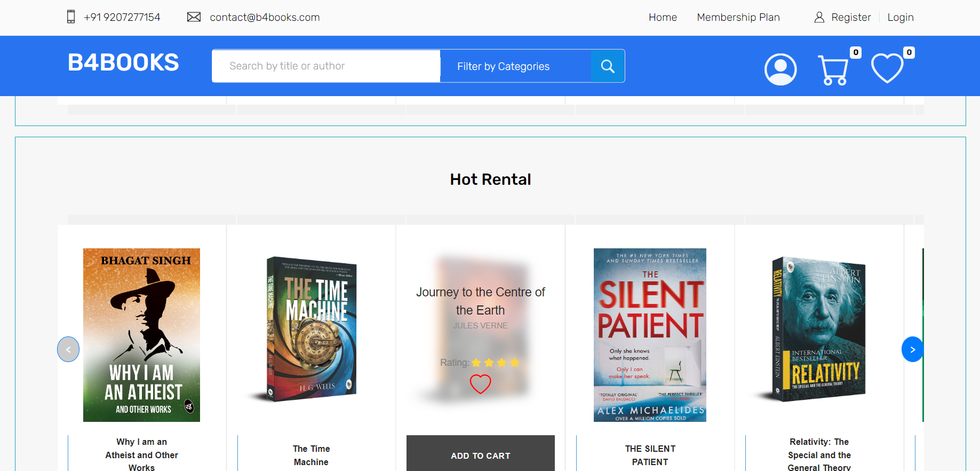
Task: Open the user profile avatar icon
Action: pyautogui.click(x=780, y=69)
